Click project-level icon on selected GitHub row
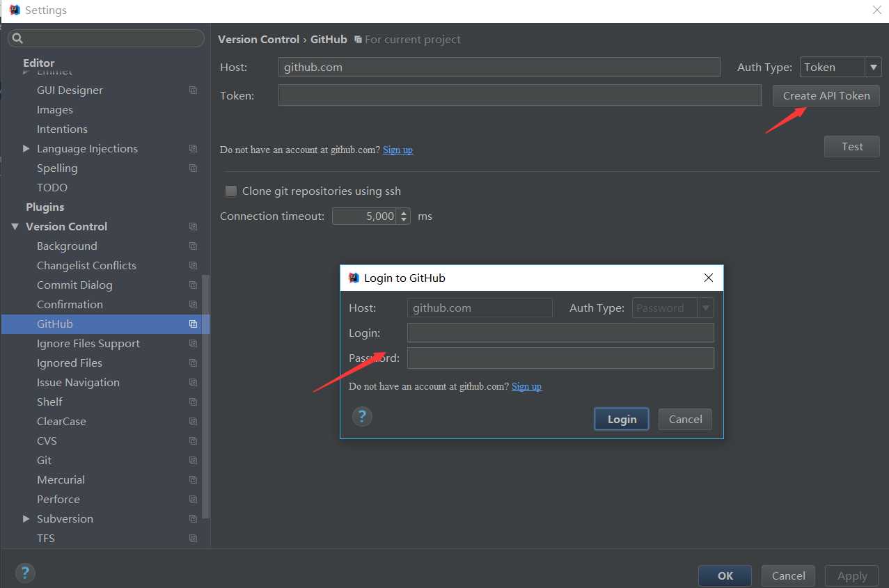 (x=193, y=324)
